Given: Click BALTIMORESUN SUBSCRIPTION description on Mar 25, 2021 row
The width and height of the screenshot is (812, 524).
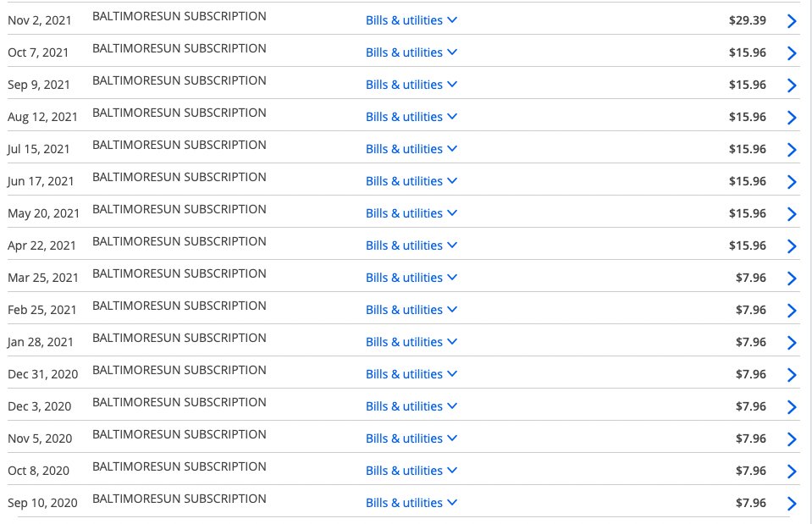Looking at the screenshot, I should coord(180,273).
